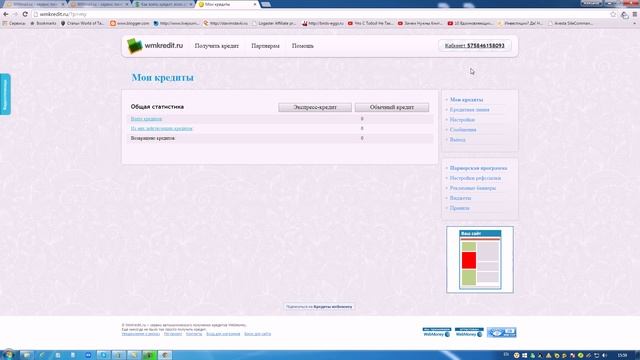
Task: Select 'Возвращено кредитов' row text
Action: [153, 138]
